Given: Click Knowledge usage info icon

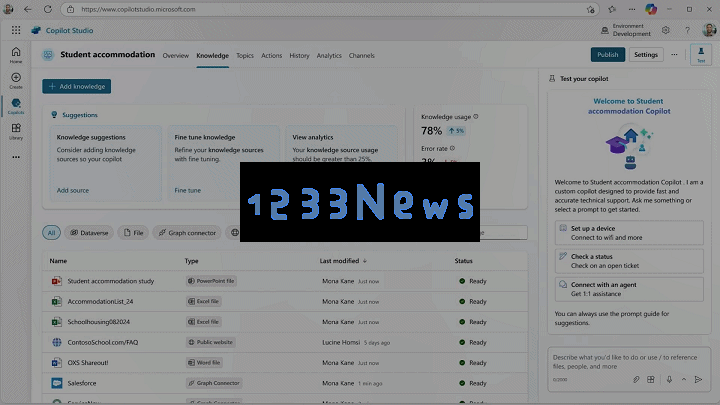Looking at the screenshot, I should [476, 117].
